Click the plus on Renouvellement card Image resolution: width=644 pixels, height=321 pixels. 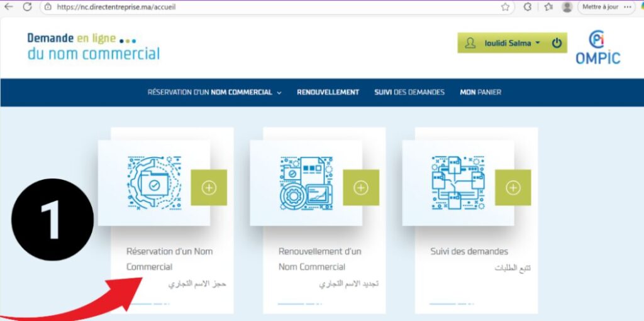coord(361,188)
